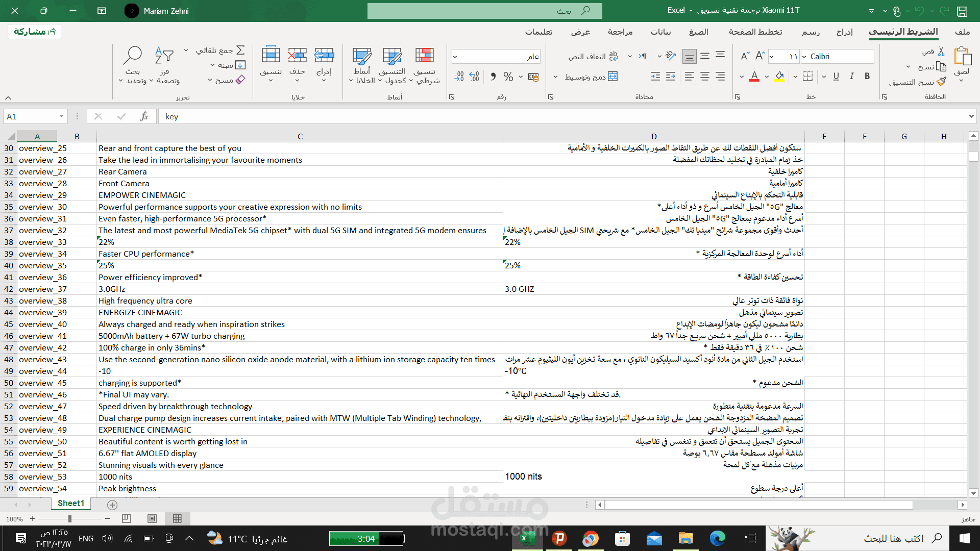Click the Insert Function fx icon
This screenshot has height=551, width=980.
[144, 117]
